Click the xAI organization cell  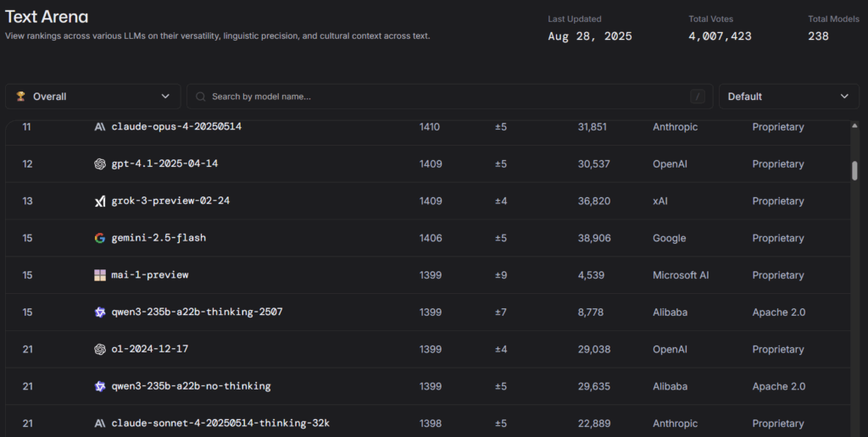click(x=659, y=201)
